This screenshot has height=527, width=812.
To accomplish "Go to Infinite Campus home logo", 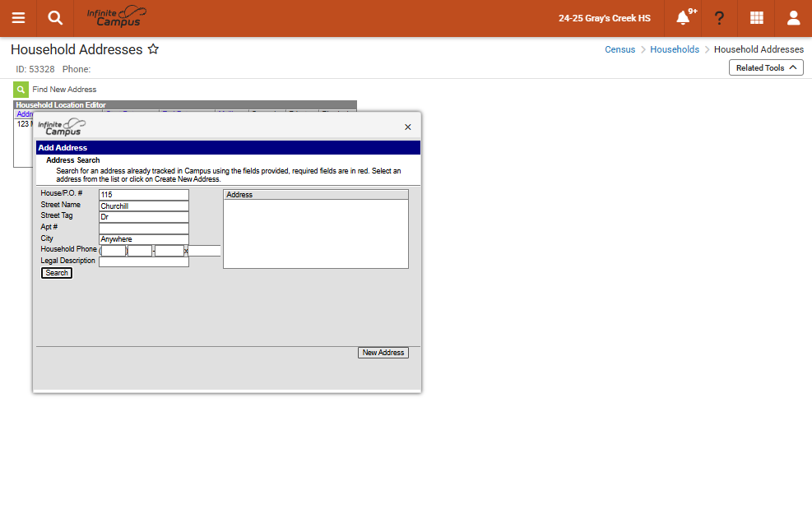I will point(117,17).
